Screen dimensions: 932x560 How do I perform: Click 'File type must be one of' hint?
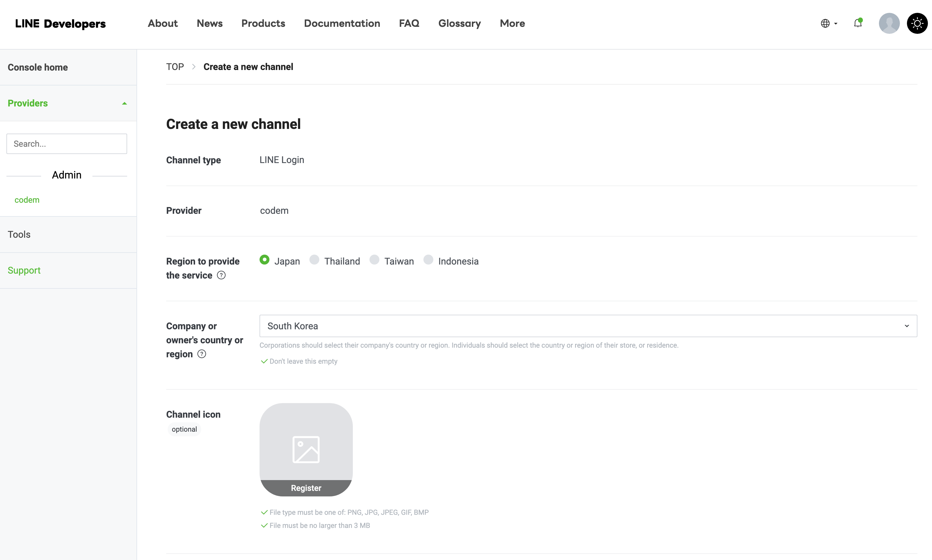(x=349, y=512)
